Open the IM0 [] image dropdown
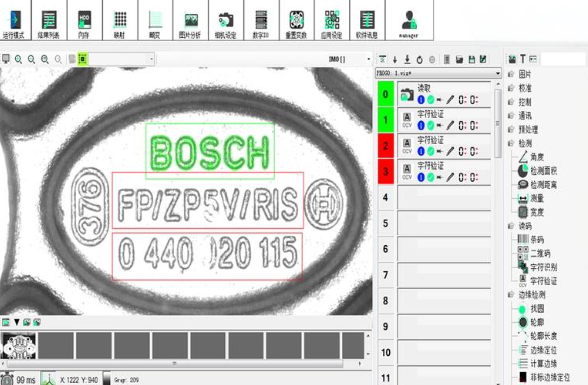 368,59
